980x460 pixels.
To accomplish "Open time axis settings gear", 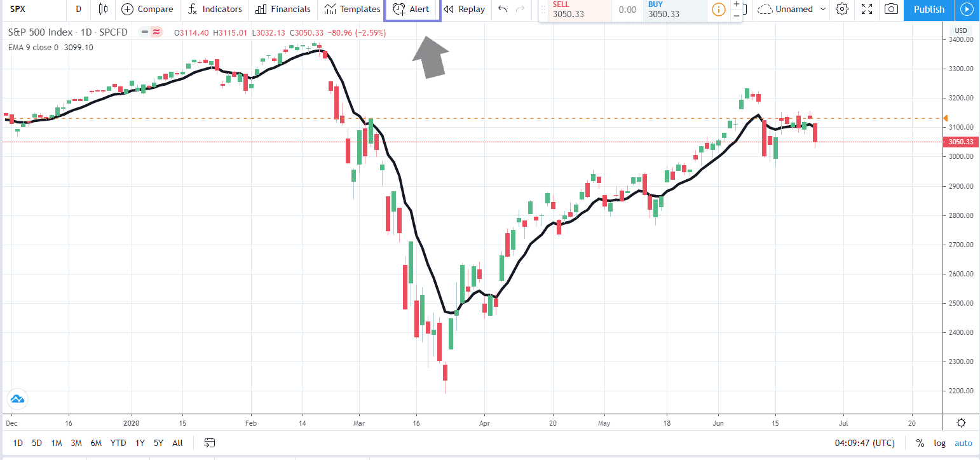I will click(x=961, y=423).
